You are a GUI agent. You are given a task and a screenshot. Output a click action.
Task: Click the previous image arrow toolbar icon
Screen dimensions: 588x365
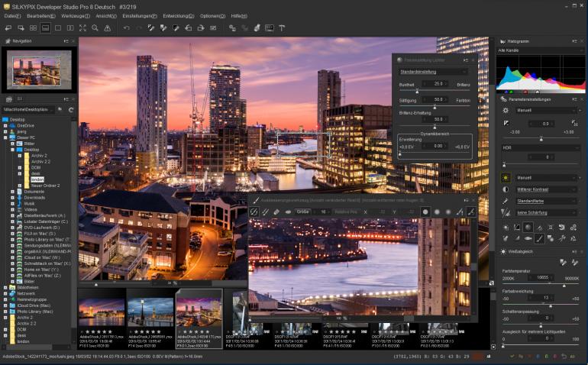click(x=8, y=28)
